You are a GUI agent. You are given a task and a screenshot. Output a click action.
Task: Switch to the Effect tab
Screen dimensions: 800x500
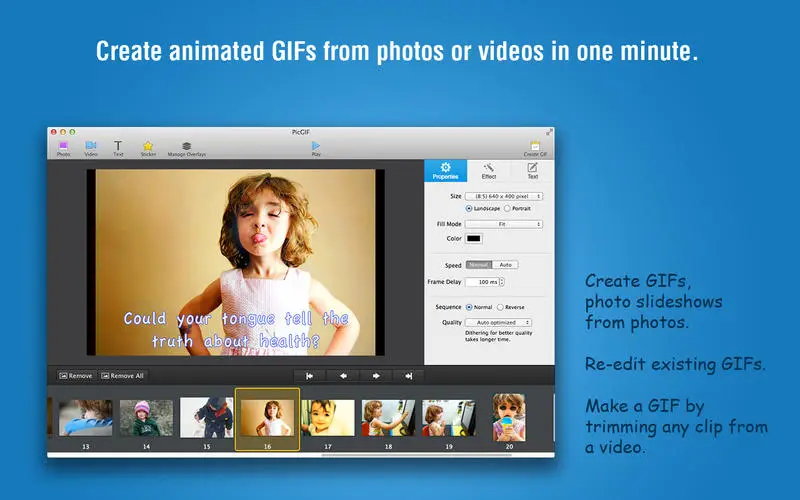489,171
